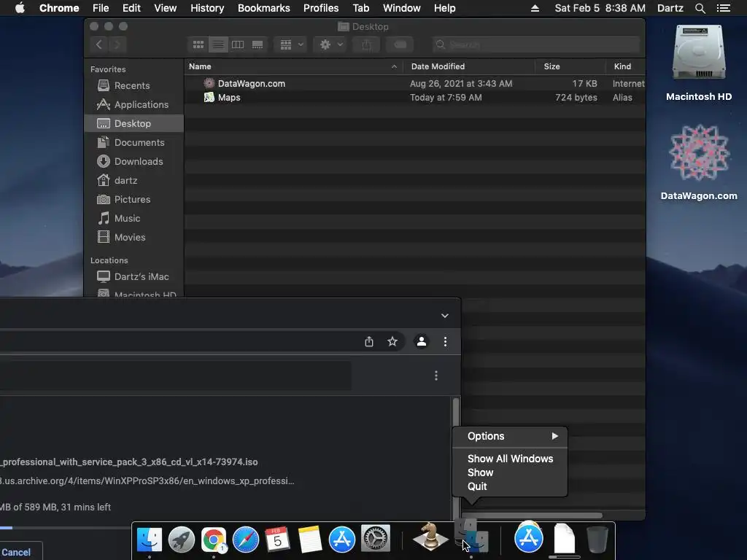The image size is (747, 560).
Task: Click Finder edit tags toolbar button
Action: (400, 44)
